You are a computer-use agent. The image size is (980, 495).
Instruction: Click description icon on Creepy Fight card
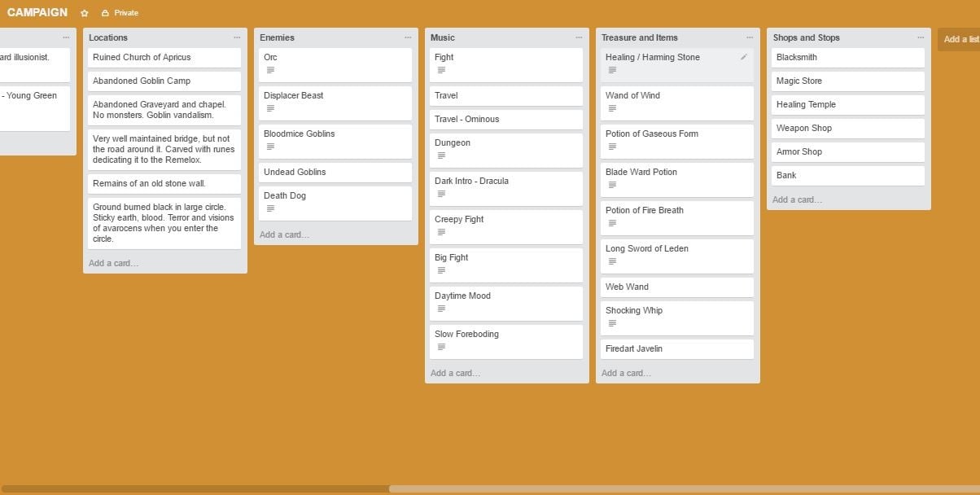coord(442,232)
